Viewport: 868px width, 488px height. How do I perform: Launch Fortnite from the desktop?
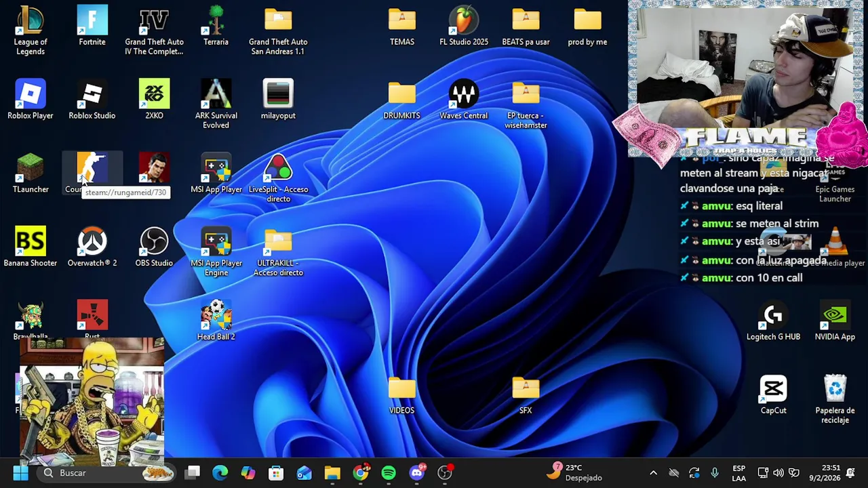click(x=92, y=26)
